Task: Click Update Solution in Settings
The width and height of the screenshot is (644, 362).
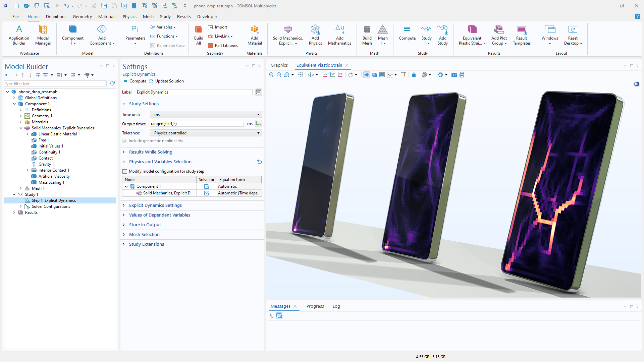Action: 166,81
